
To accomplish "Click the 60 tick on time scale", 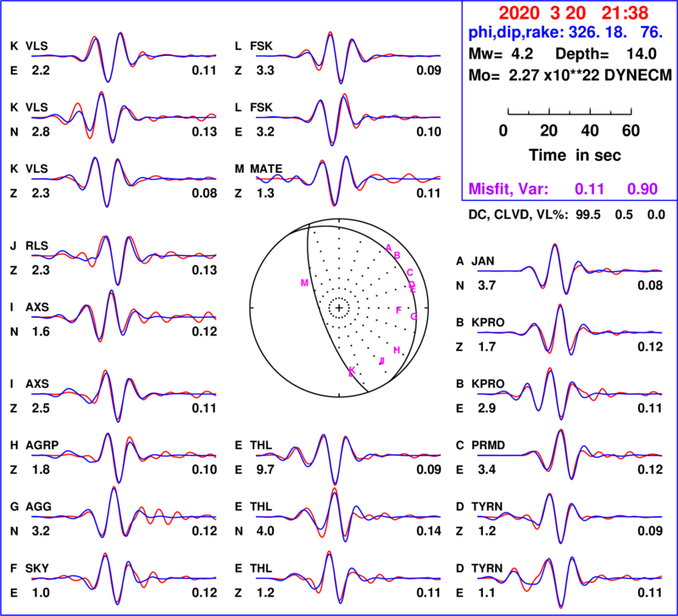I will click(631, 130).
